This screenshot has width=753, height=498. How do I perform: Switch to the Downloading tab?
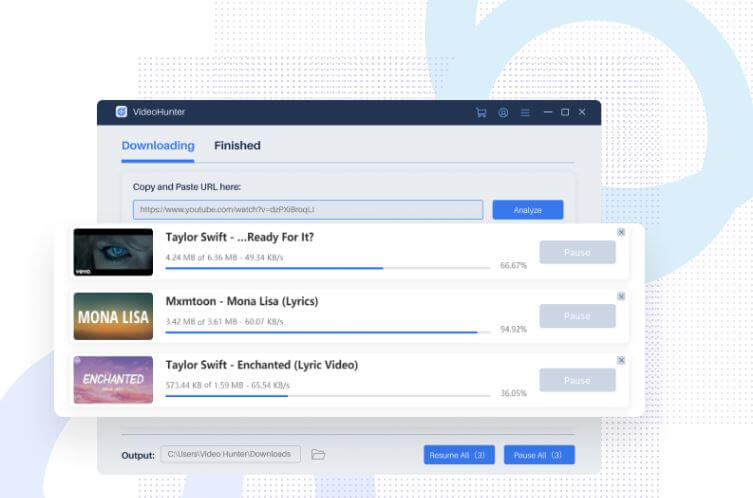[158, 146]
